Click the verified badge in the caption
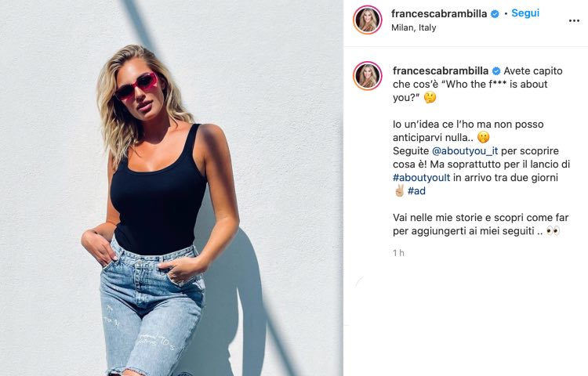 pyautogui.click(x=496, y=70)
